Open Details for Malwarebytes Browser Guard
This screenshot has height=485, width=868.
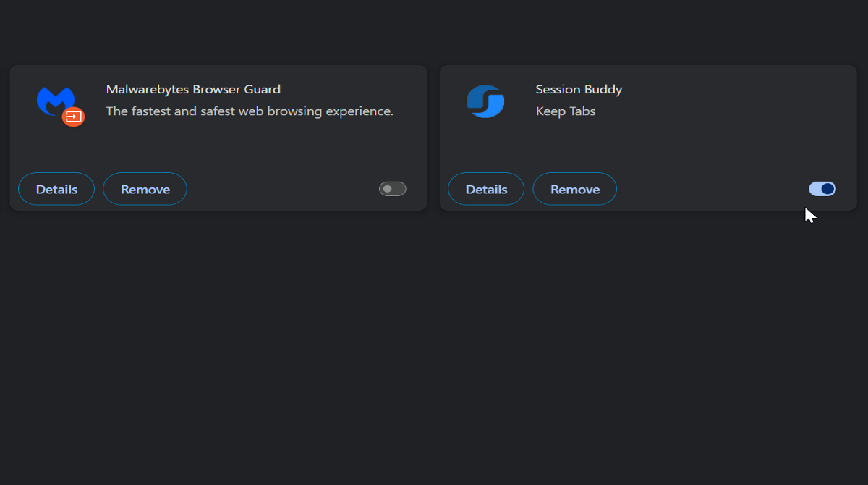[x=56, y=188]
